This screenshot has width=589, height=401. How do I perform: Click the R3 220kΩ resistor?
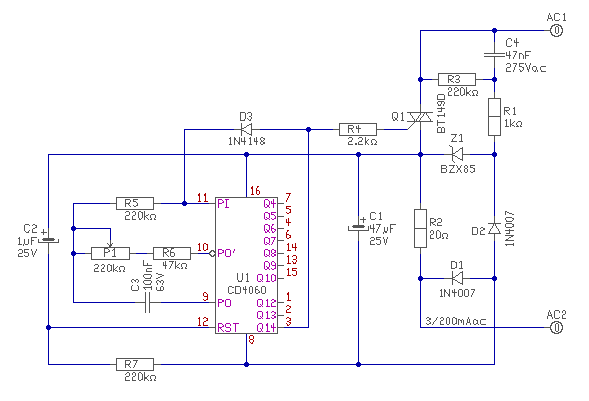[x=457, y=80]
